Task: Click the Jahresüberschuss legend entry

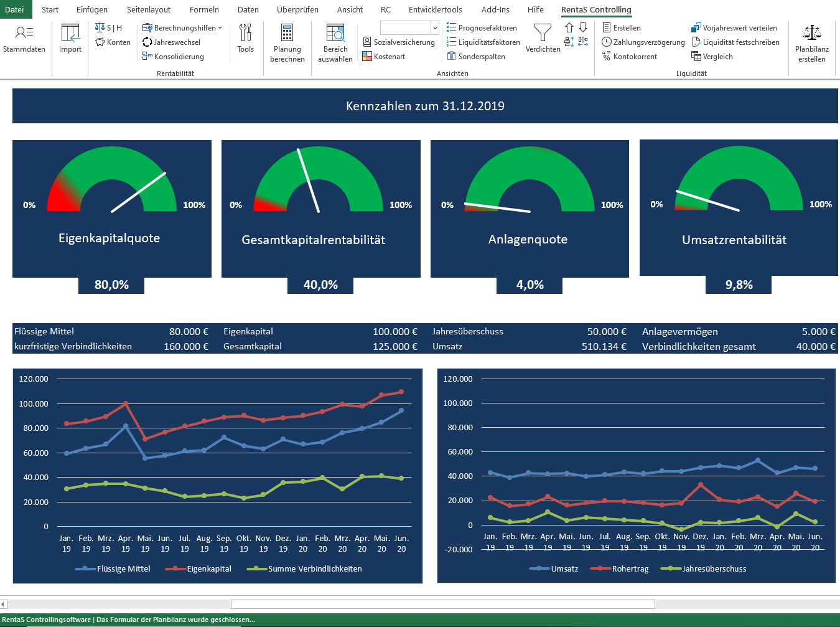Action: [x=703, y=568]
